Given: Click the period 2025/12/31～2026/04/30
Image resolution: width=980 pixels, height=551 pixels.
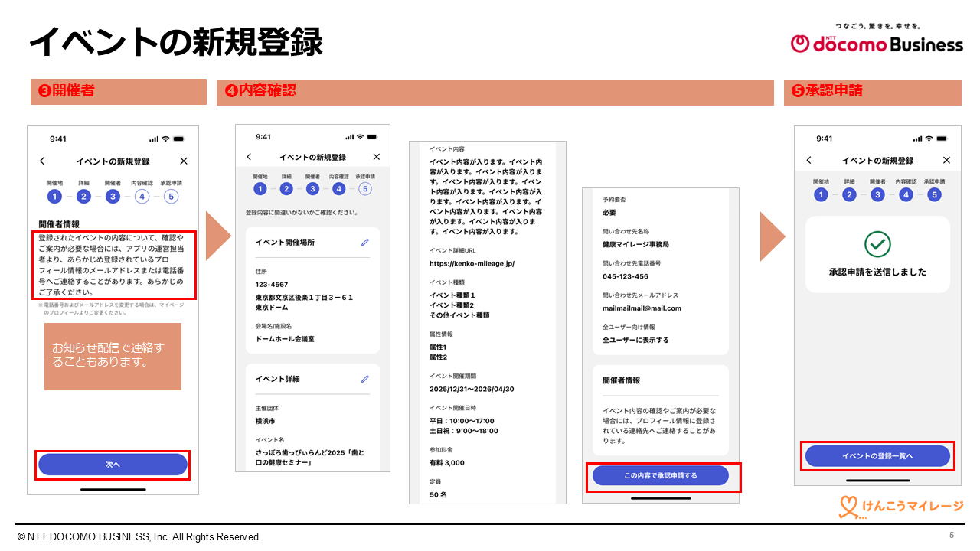Looking at the screenshot, I should 472,390.
